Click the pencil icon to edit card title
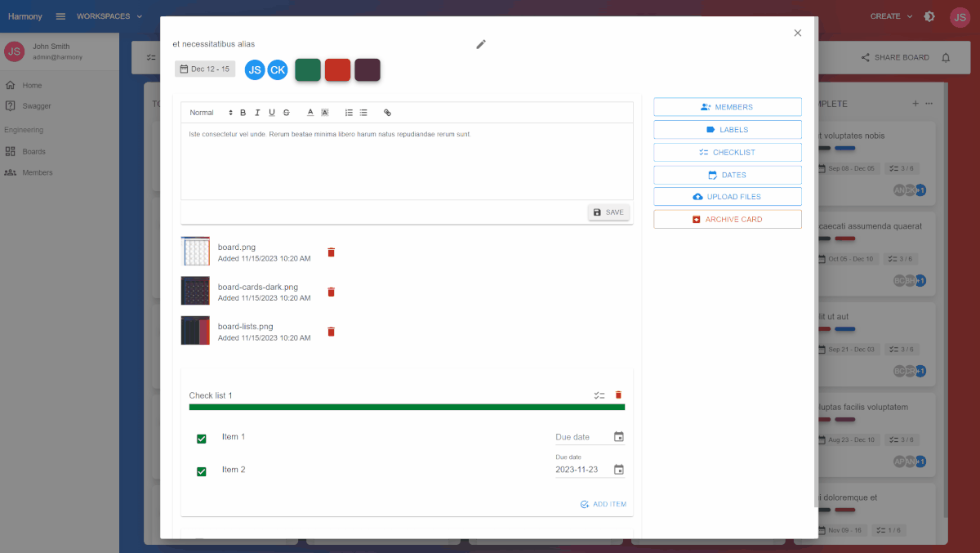 (481, 44)
